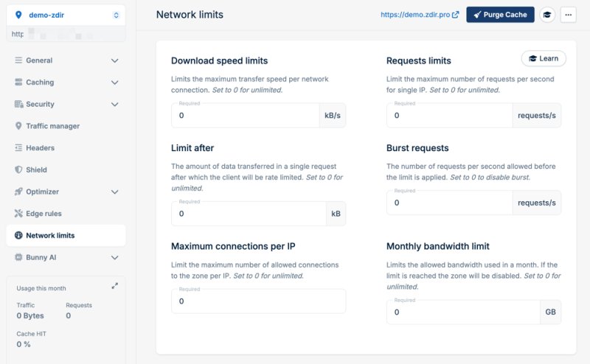The height and width of the screenshot is (364, 590).
Task: Navigate to Edge rules
Action: (66, 214)
